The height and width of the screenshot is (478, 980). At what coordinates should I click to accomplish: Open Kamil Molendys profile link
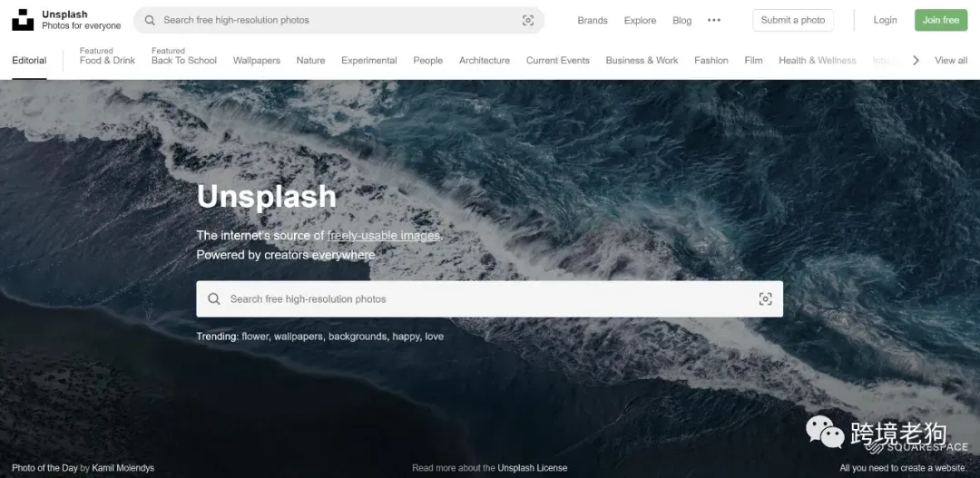coord(123,468)
